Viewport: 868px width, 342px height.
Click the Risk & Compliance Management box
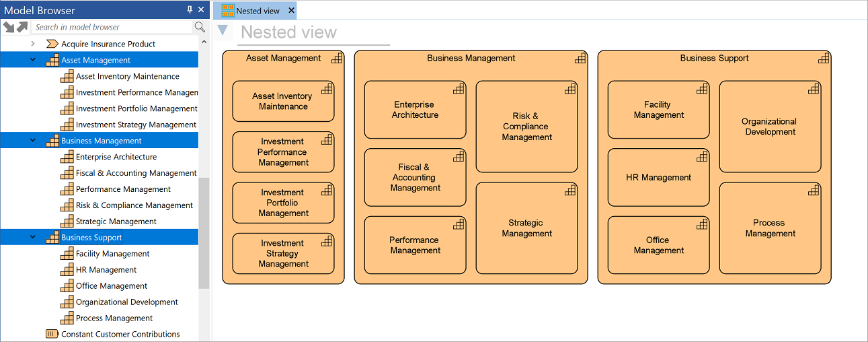(x=526, y=127)
